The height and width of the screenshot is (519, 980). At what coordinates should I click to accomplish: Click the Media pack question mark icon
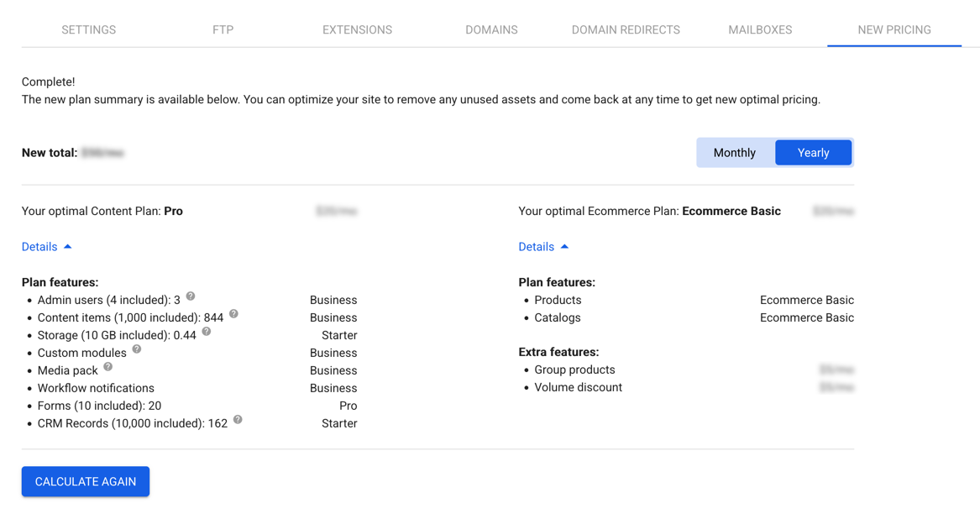point(107,366)
